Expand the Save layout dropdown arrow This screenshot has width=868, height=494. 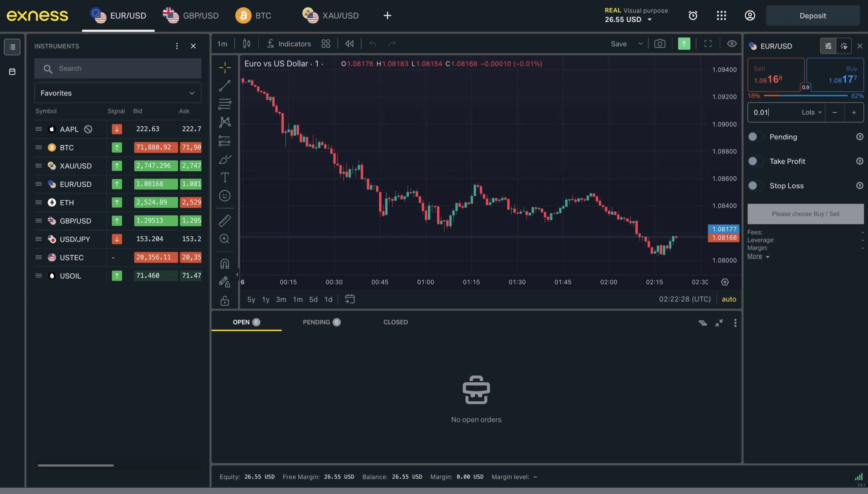pyautogui.click(x=640, y=44)
